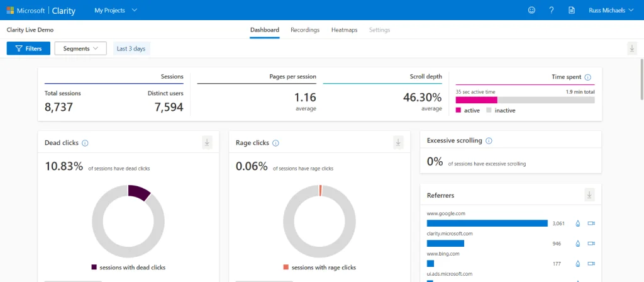Show Dead clicks info icon
The image size is (644, 282).
[85, 143]
